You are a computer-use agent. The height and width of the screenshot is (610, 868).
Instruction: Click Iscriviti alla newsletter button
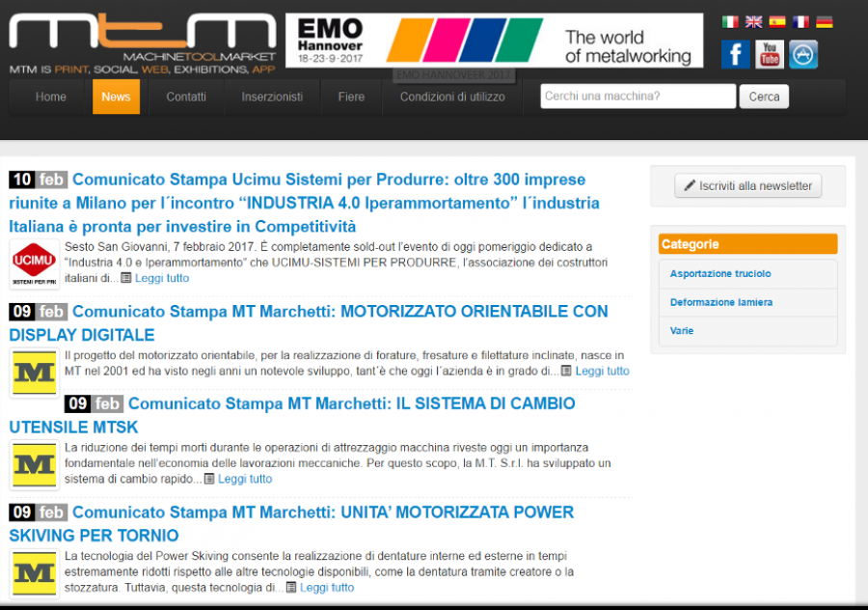pyautogui.click(x=747, y=186)
